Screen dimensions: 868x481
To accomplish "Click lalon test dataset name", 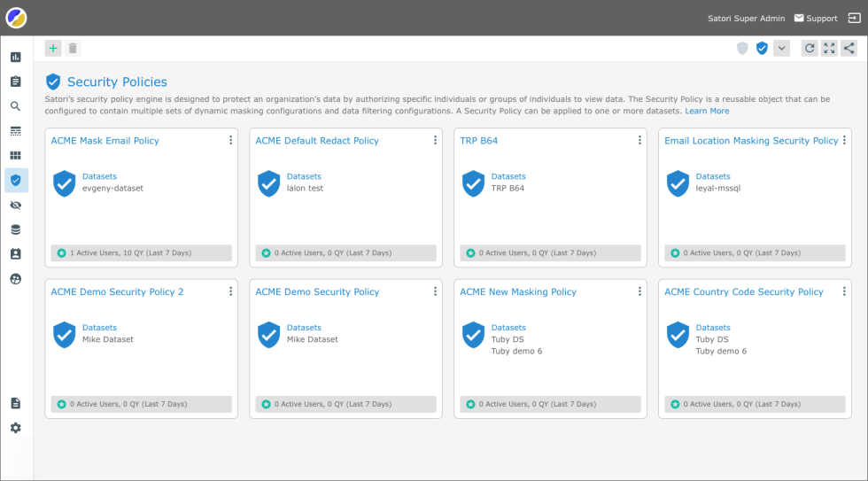I will pos(305,188).
